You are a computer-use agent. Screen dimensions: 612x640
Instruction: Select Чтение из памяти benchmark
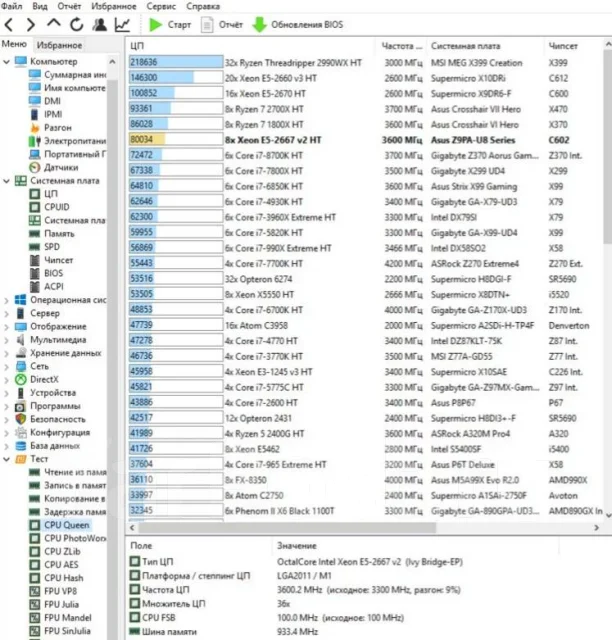click(x=68, y=472)
